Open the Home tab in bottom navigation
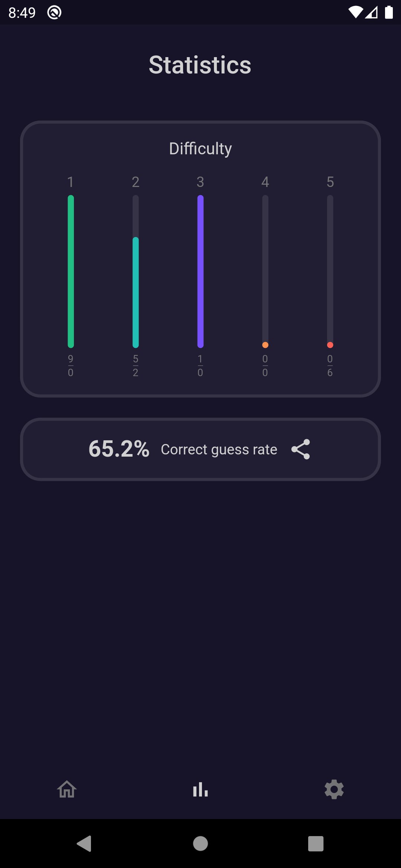This screenshot has height=868, width=401. tap(67, 789)
